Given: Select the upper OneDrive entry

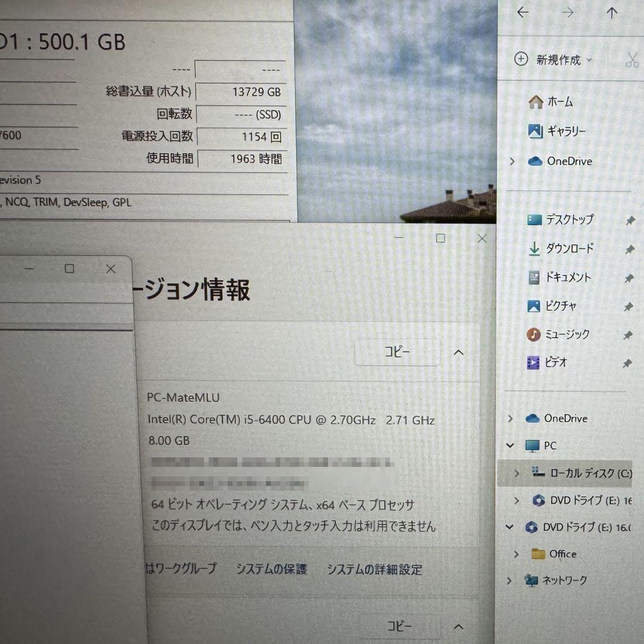Looking at the screenshot, I should (560, 161).
